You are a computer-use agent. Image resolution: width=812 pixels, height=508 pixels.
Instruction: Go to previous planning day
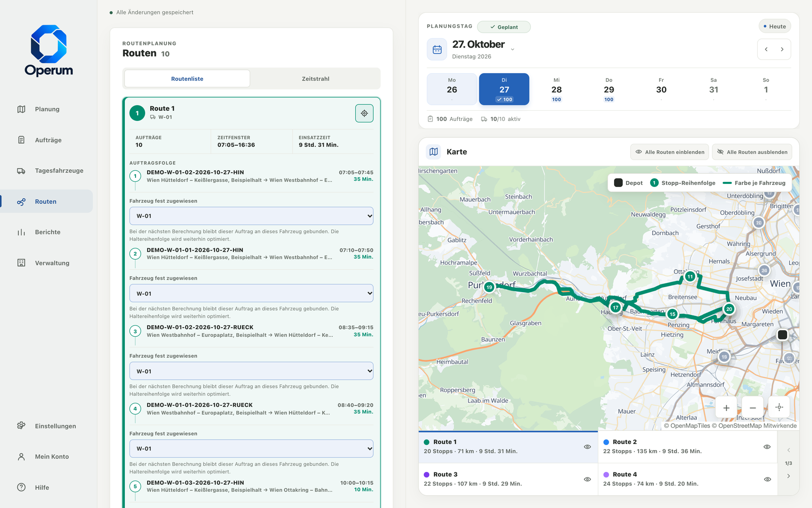[x=766, y=49]
